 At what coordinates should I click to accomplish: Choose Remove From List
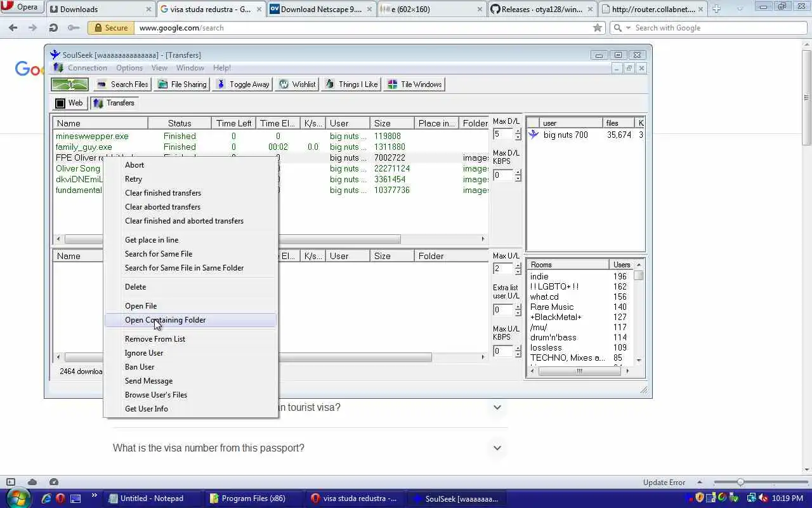pyautogui.click(x=190, y=339)
